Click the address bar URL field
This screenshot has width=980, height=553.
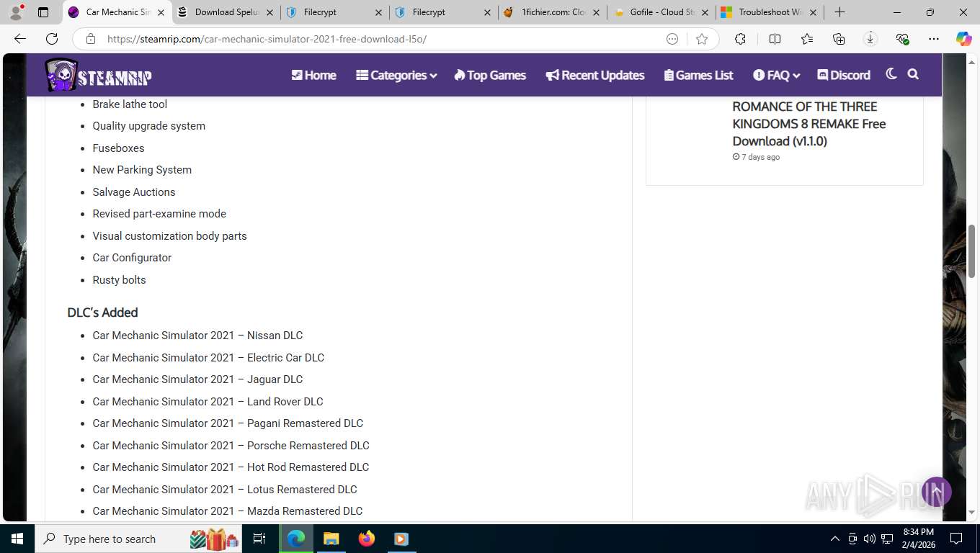tap(382, 39)
